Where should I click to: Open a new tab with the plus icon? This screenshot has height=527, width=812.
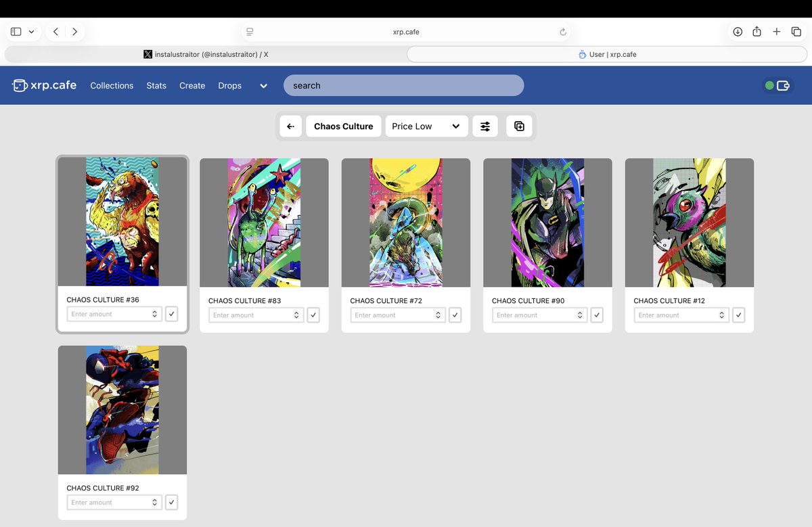point(777,32)
